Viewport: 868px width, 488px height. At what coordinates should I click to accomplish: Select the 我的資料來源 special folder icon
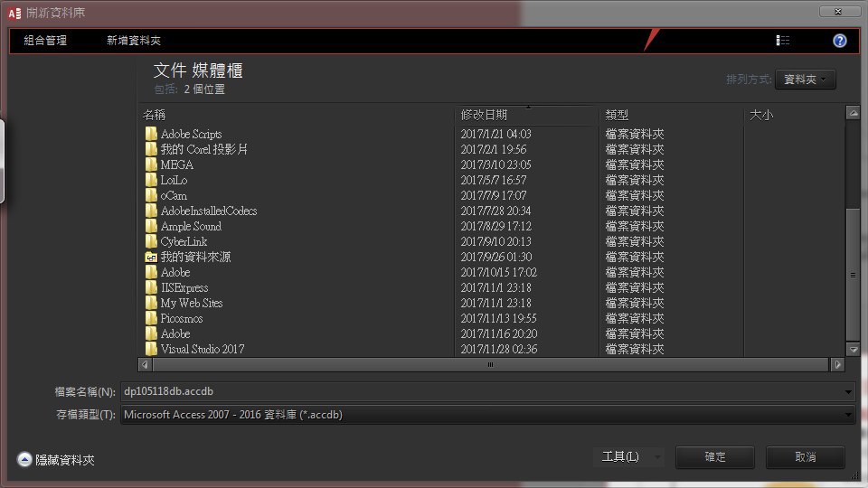(x=151, y=258)
